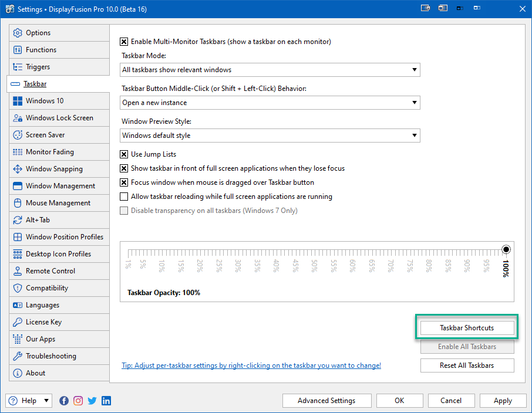Click the Windows Lock Screen icon
Image resolution: width=532 pixels, height=413 pixels.
point(17,118)
